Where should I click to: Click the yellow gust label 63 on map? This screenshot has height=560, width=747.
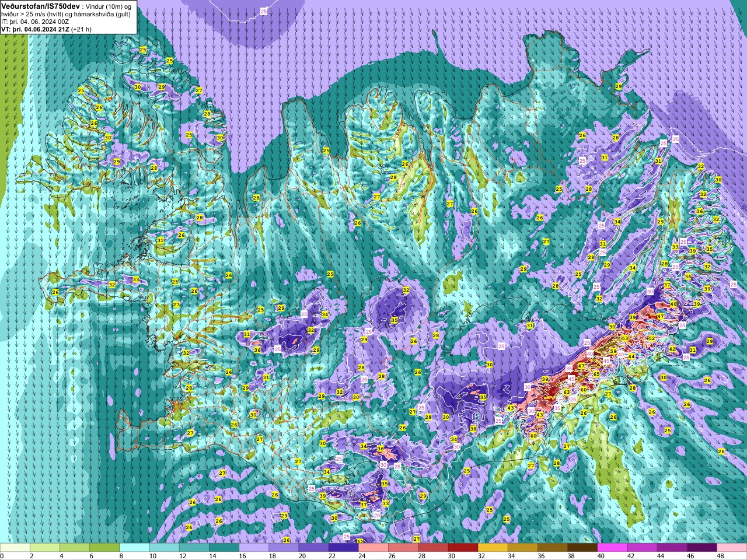(566, 392)
